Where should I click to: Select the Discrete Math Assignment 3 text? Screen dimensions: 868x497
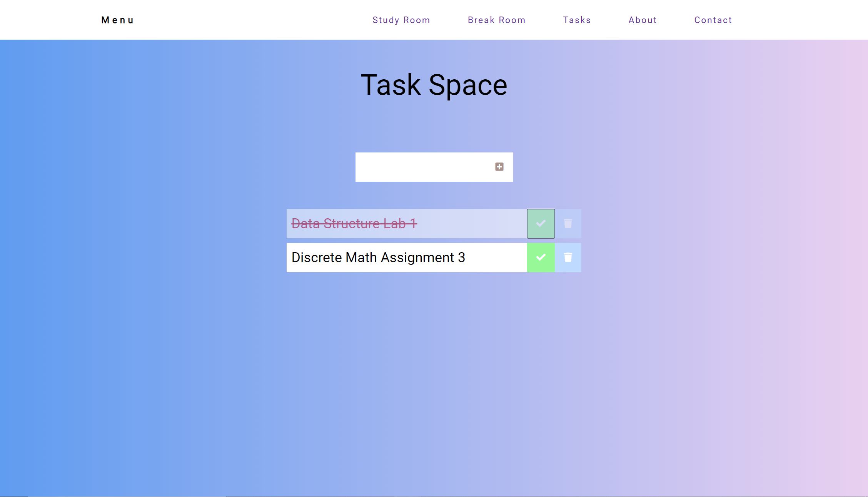click(x=378, y=257)
